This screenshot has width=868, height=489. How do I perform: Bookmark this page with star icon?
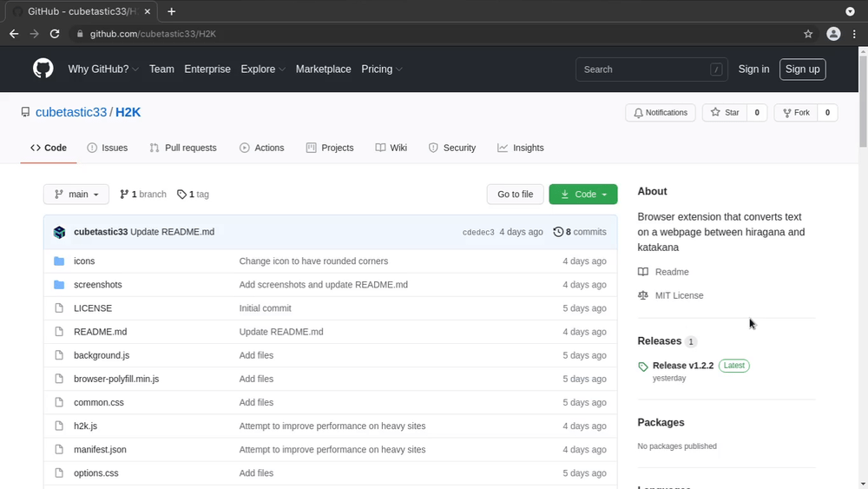pyautogui.click(x=808, y=34)
